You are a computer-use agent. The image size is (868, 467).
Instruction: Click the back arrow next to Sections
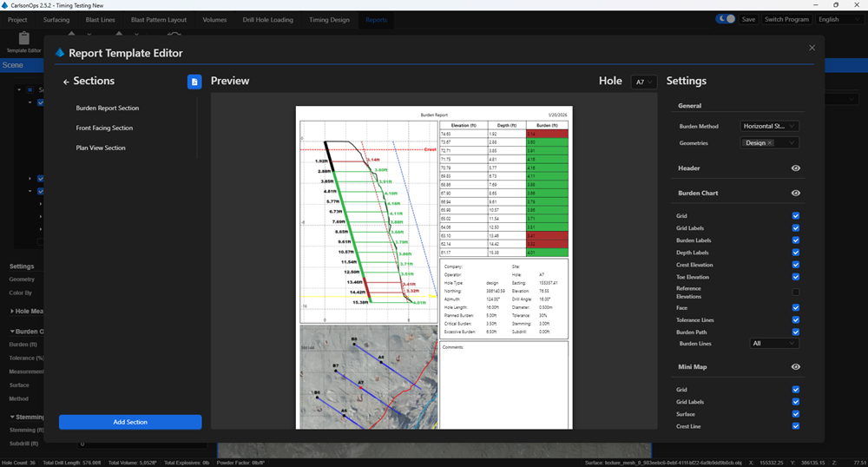[x=66, y=82]
